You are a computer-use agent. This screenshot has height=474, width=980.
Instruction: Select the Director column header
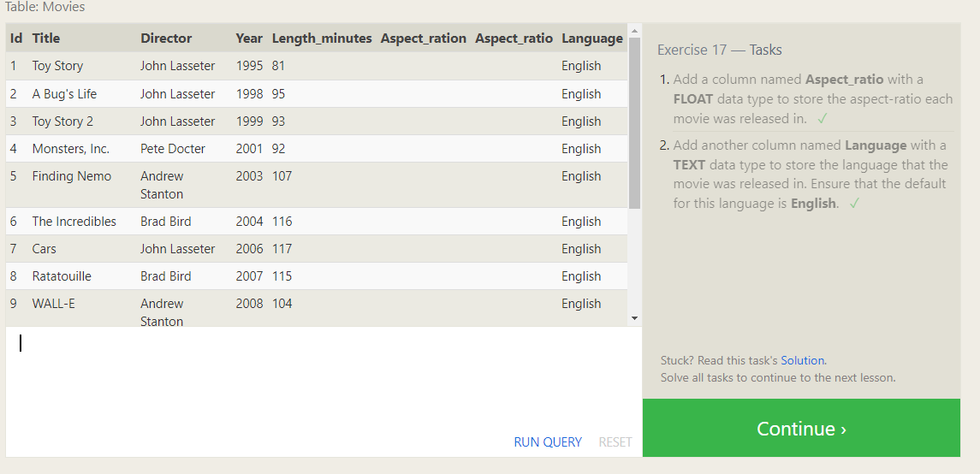click(x=166, y=39)
